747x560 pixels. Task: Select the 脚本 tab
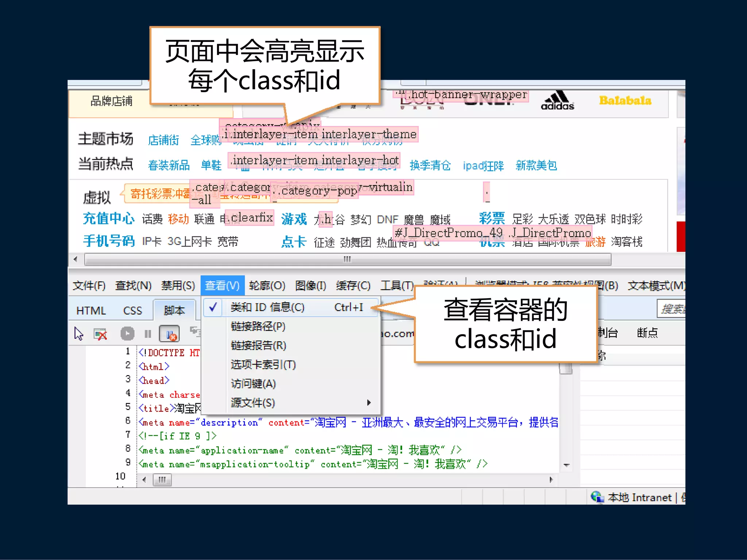pyautogui.click(x=174, y=310)
